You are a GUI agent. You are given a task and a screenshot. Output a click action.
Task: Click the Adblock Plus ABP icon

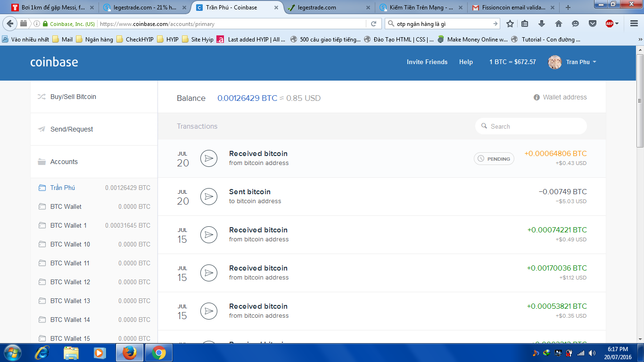click(609, 24)
